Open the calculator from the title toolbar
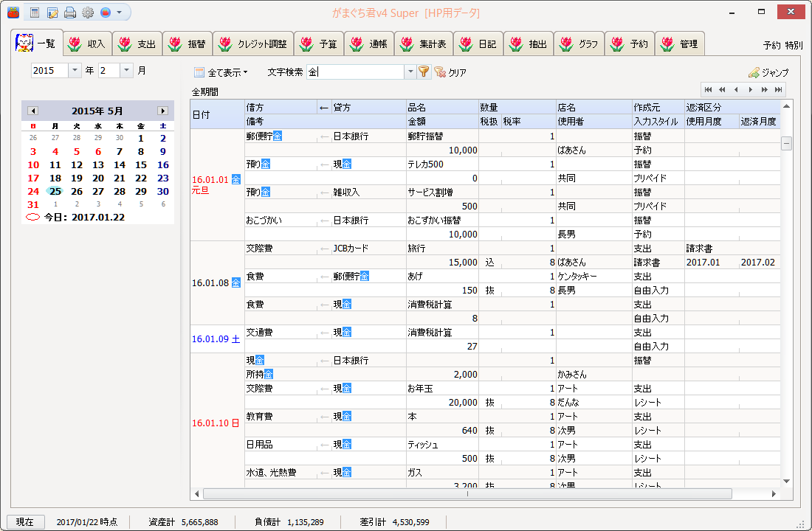 (x=35, y=13)
